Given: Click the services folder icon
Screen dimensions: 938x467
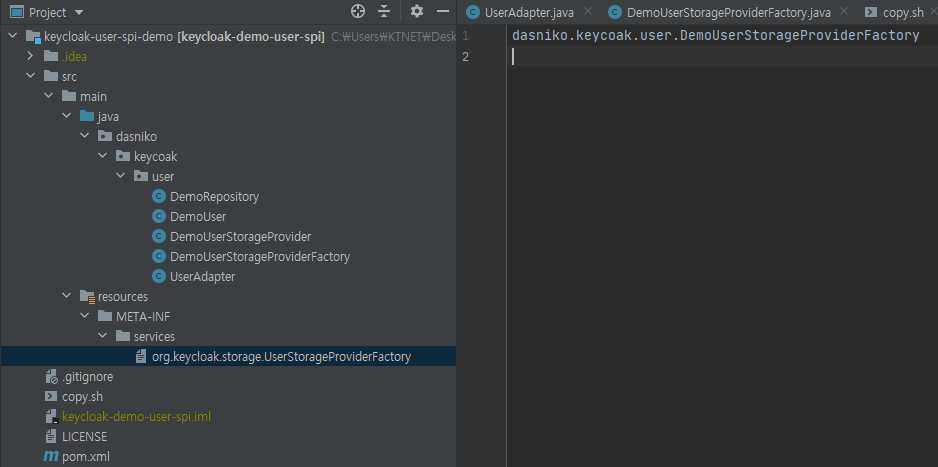Looking at the screenshot, I should tap(123, 337).
